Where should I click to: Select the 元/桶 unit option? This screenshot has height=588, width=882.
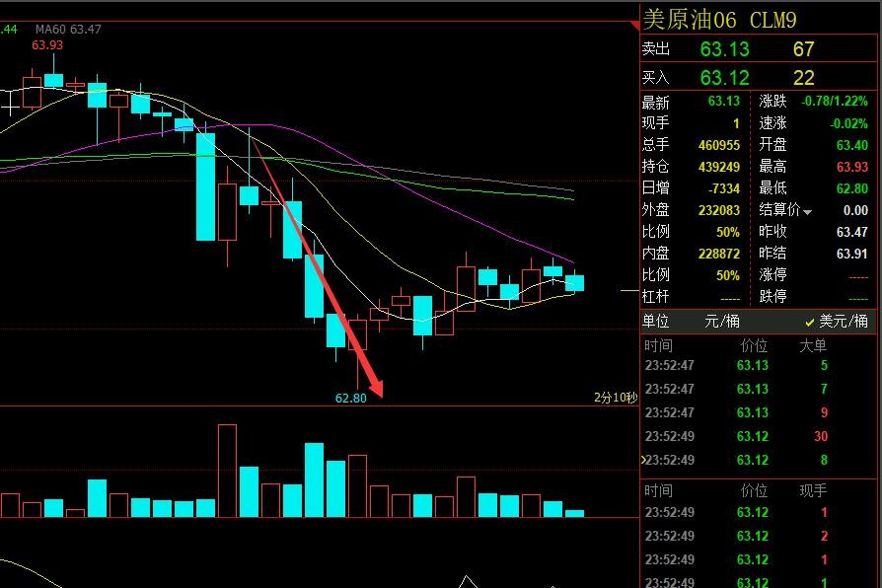click(722, 322)
